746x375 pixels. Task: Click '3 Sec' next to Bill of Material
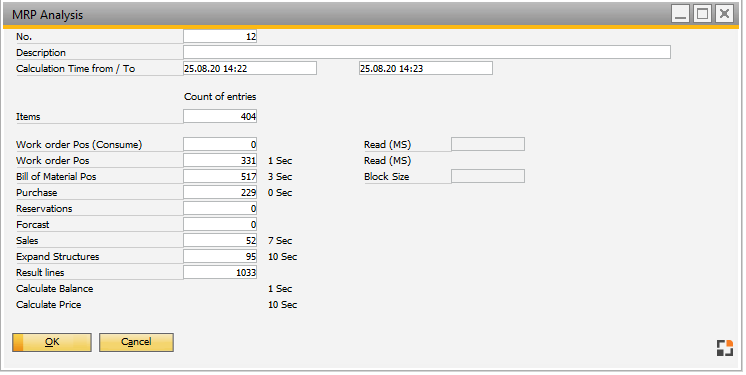tap(280, 177)
